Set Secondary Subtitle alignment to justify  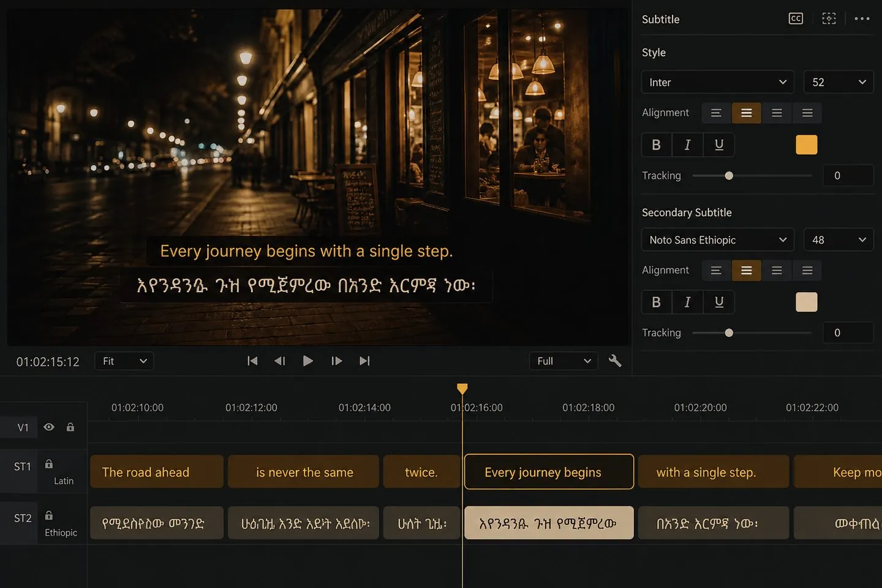tap(807, 270)
